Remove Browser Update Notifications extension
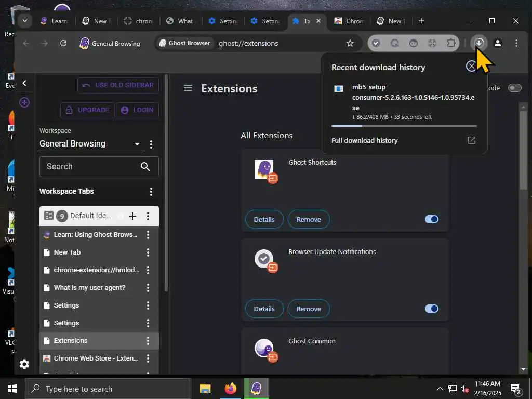Image resolution: width=532 pixels, height=399 pixels. coord(309,309)
